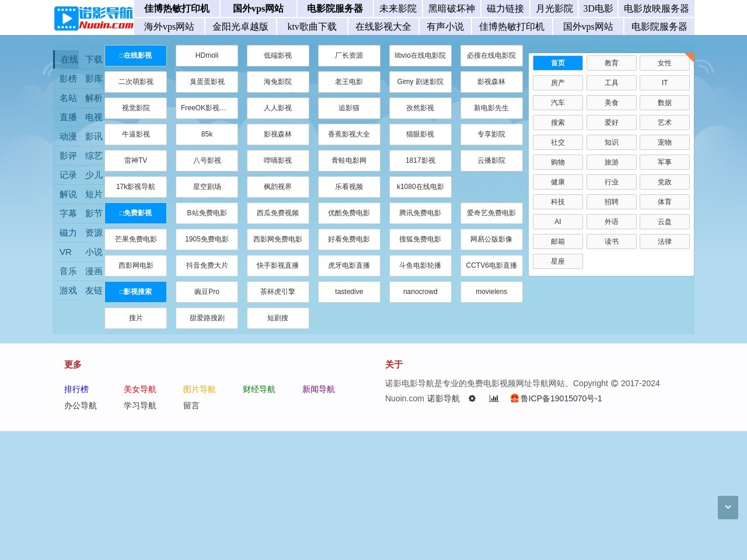Viewport: 747px width, 560px height.
Task: Open the 友链 sidebar category
Action: (94, 290)
